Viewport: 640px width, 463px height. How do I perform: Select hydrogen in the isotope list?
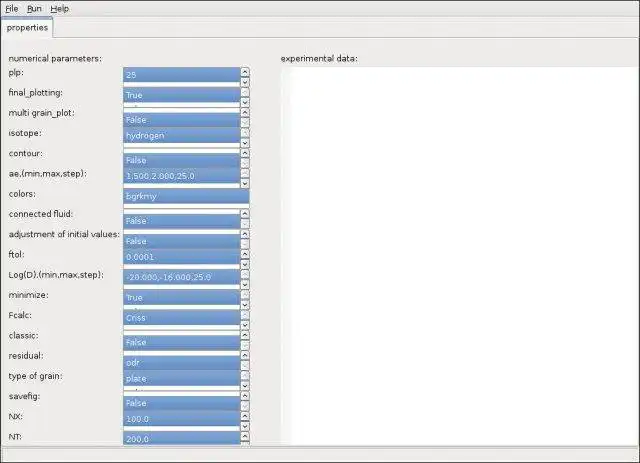click(x=182, y=135)
